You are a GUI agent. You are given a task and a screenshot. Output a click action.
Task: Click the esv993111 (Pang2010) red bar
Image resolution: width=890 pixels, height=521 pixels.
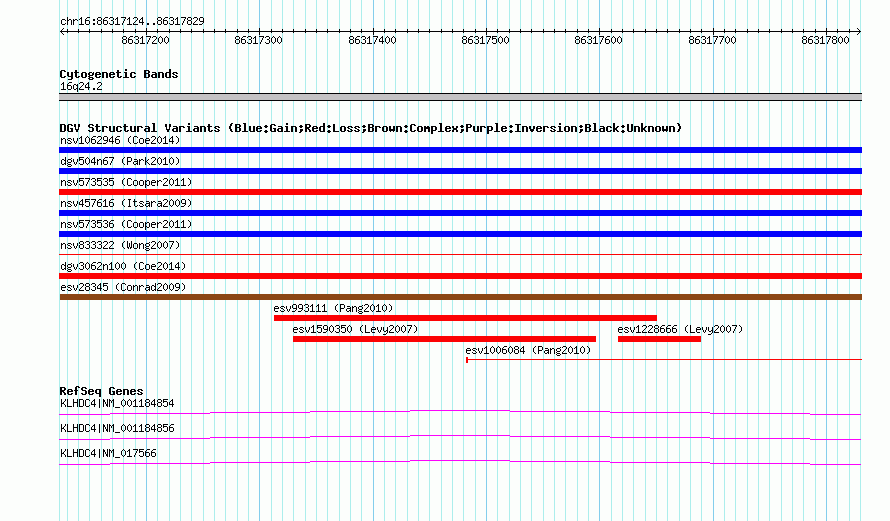[465, 318]
